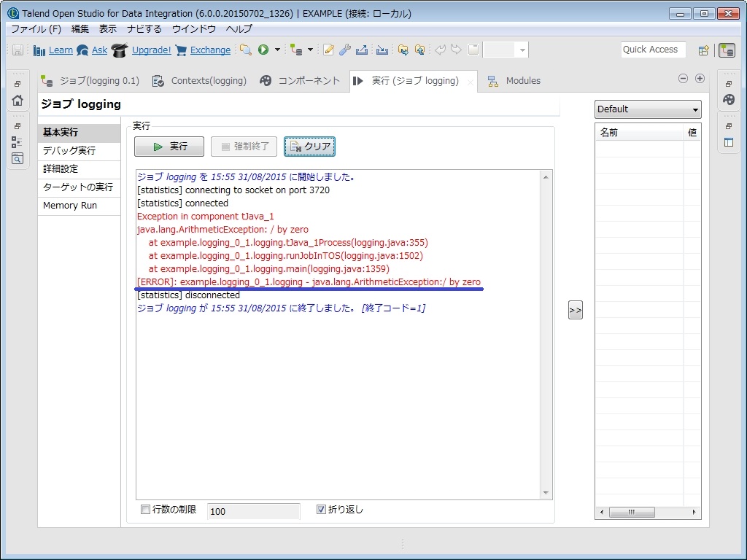This screenshot has height=560, width=747.
Task: Open the Default context dropdown
Action: [x=696, y=109]
